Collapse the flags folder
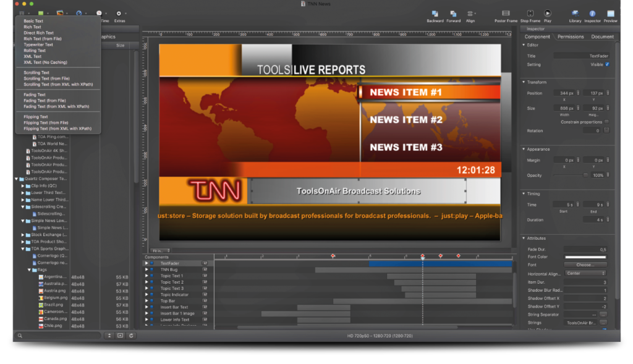 coord(30,269)
